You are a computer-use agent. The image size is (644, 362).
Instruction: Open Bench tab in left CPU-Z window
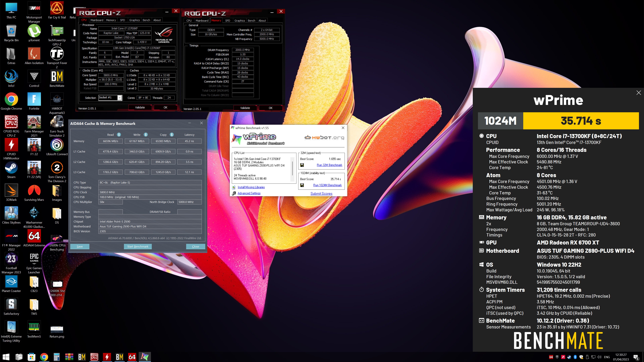[x=146, y=20]
